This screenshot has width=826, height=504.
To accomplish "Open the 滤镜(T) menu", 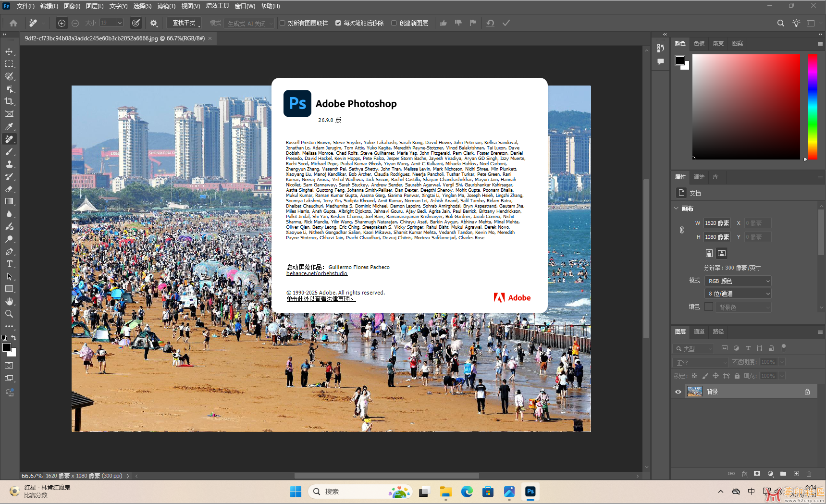I will (166, 6).
